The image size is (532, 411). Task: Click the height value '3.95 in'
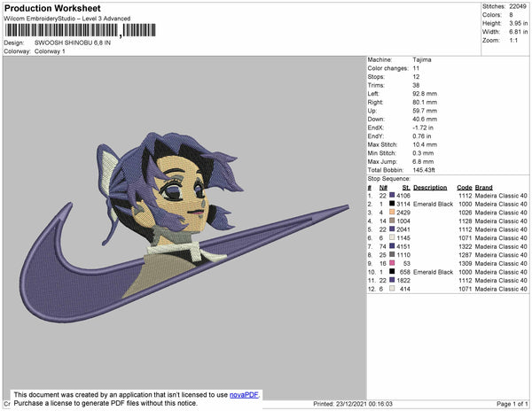click(518, 23)
